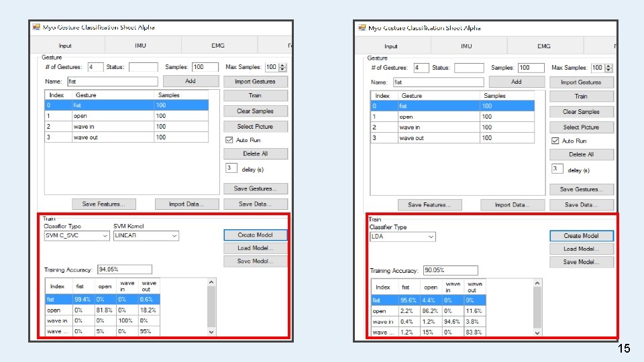Switch to EMG tab in right window
Screen dimensions: 644x362
click(545, 46)
